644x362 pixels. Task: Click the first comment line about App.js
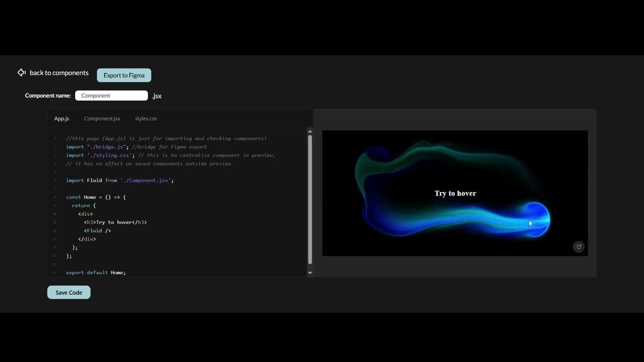point(166,138)
